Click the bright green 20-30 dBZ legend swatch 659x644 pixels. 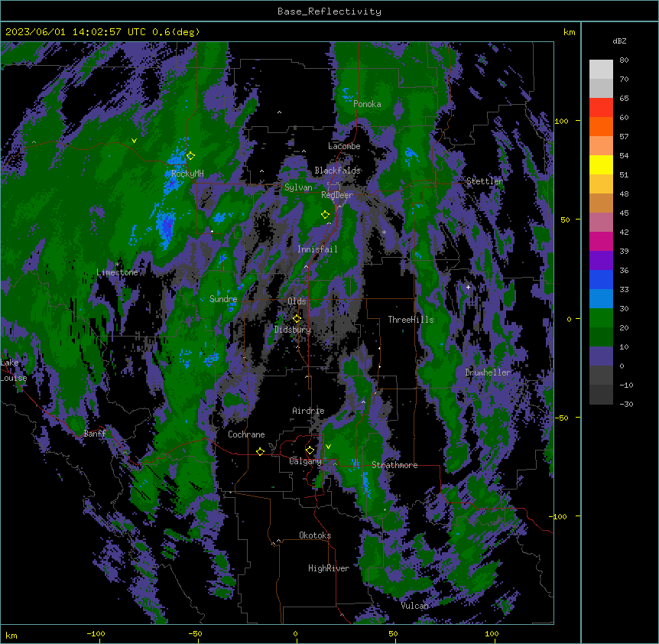(601, 318)
